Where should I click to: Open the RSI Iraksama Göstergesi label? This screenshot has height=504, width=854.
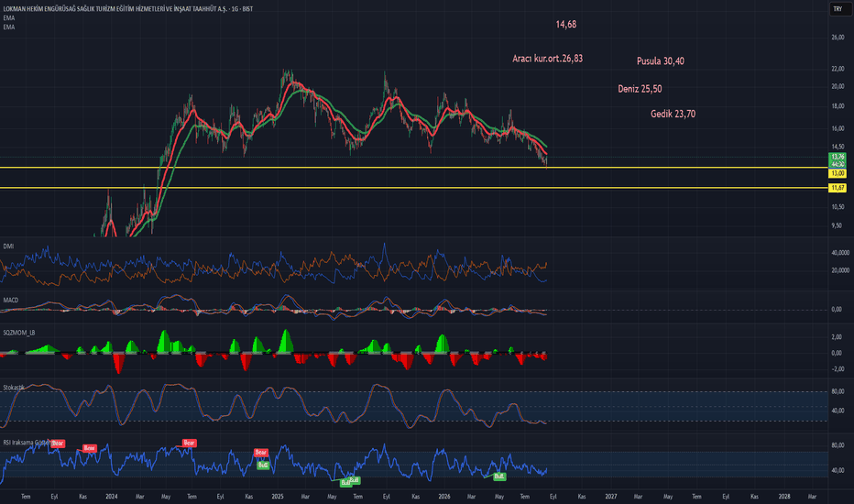click(x=27, y=443)
